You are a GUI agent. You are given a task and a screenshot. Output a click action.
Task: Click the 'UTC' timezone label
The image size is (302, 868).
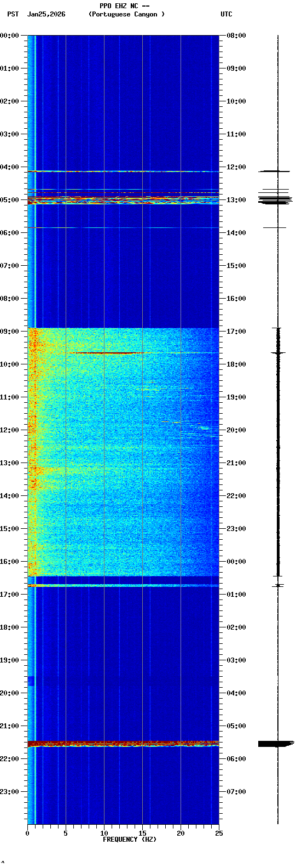point(226,14)
